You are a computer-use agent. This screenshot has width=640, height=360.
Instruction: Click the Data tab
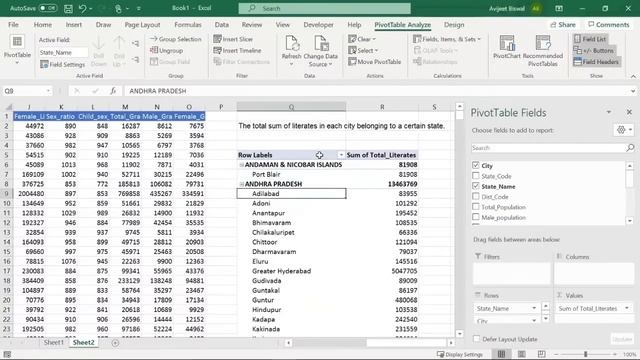point(222,25)
